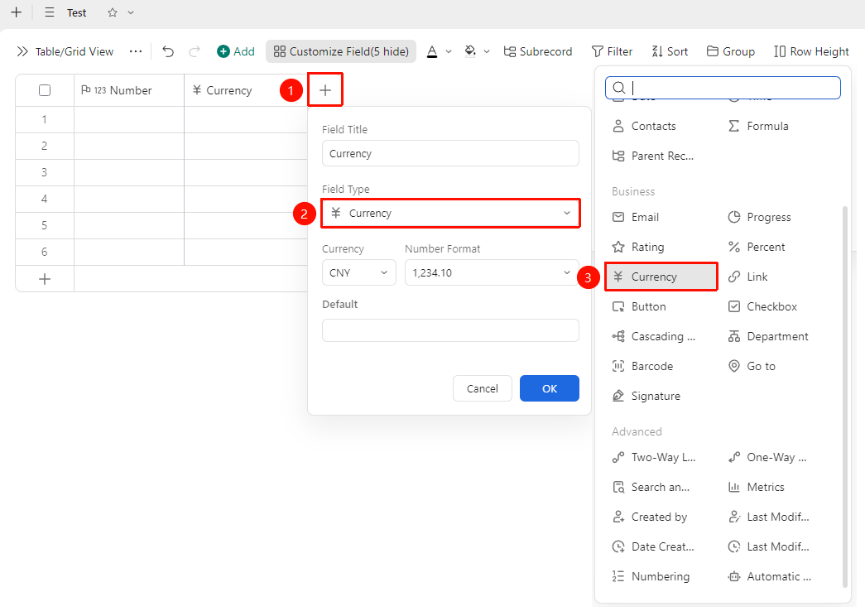865x616 pixels.
Task: Pick the Formula field type
Action: tap(758, 126)
